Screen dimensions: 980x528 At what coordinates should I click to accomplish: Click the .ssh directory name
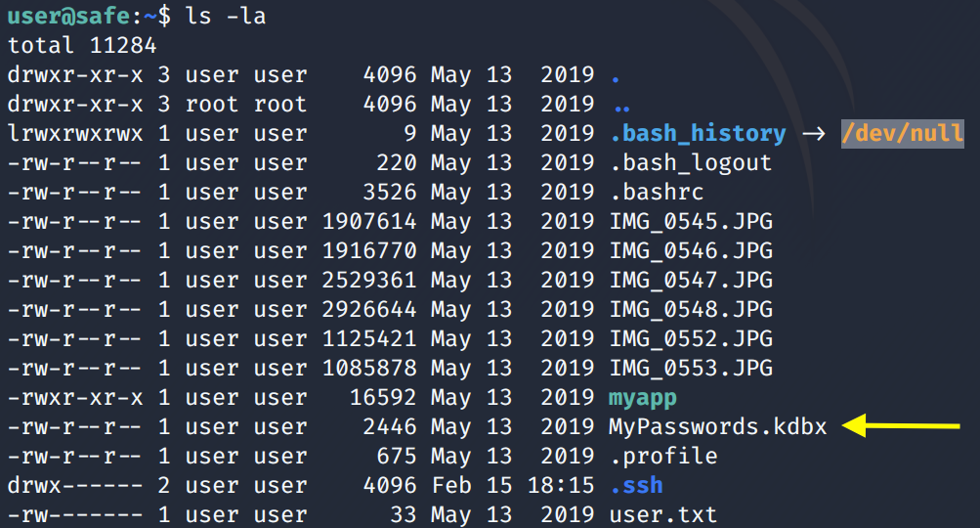(637, 486)
